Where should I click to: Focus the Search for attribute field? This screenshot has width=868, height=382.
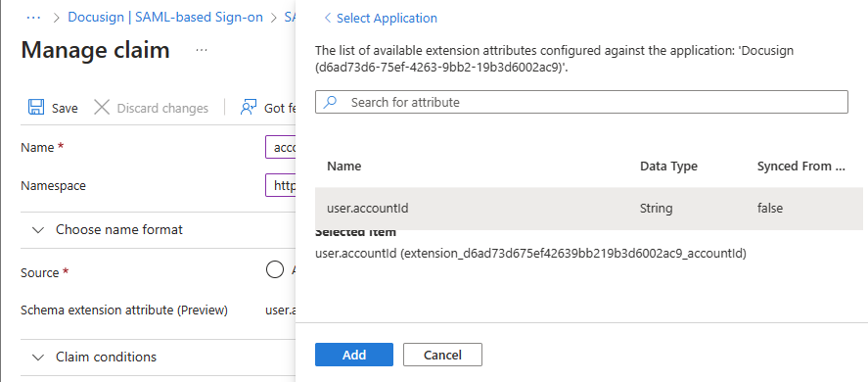581,102
